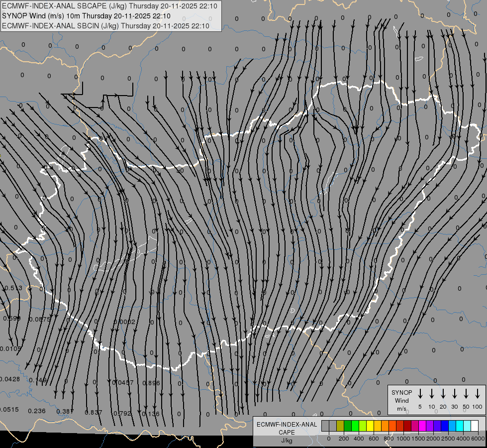
Task: Click the 800 tick label on CAPE scale
Action: point(389,439)
